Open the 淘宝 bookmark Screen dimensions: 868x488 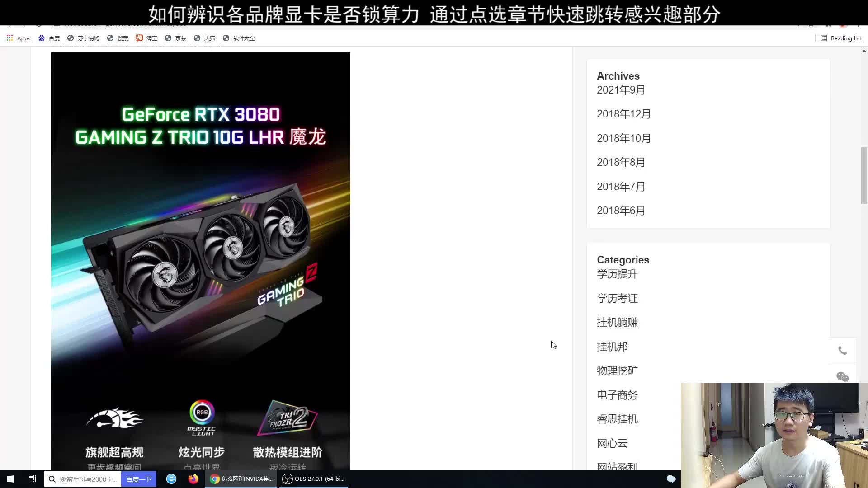pos(147,38)
